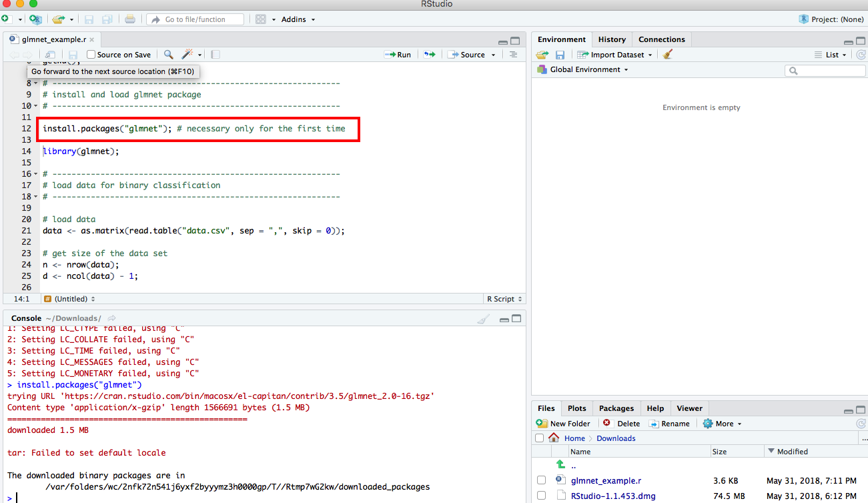Click the Go to file/function field

tap(195, 19)
